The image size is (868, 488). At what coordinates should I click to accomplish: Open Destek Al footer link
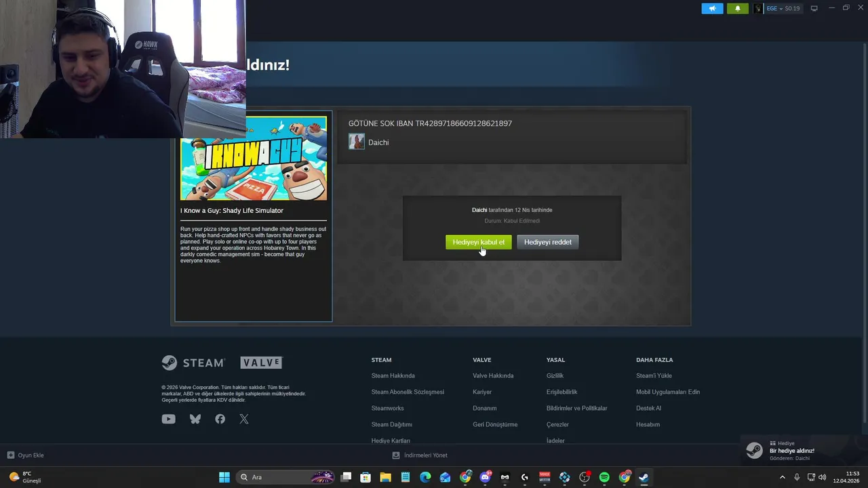click(648, 408)
